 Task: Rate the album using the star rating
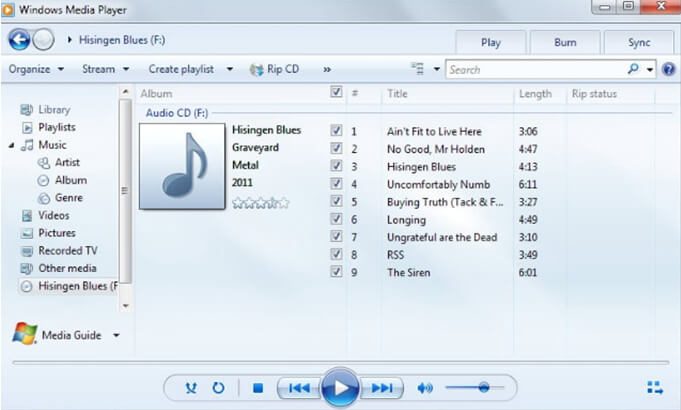[261, 203]
